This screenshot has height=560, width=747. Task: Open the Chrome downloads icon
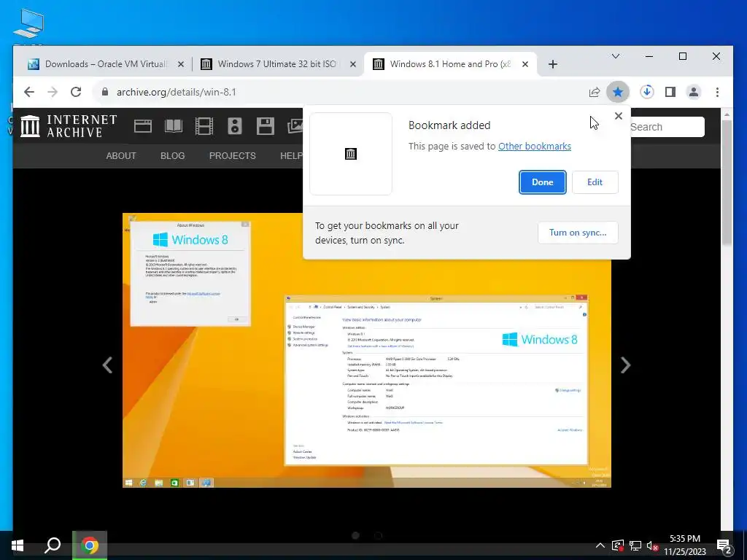point(646,92)
